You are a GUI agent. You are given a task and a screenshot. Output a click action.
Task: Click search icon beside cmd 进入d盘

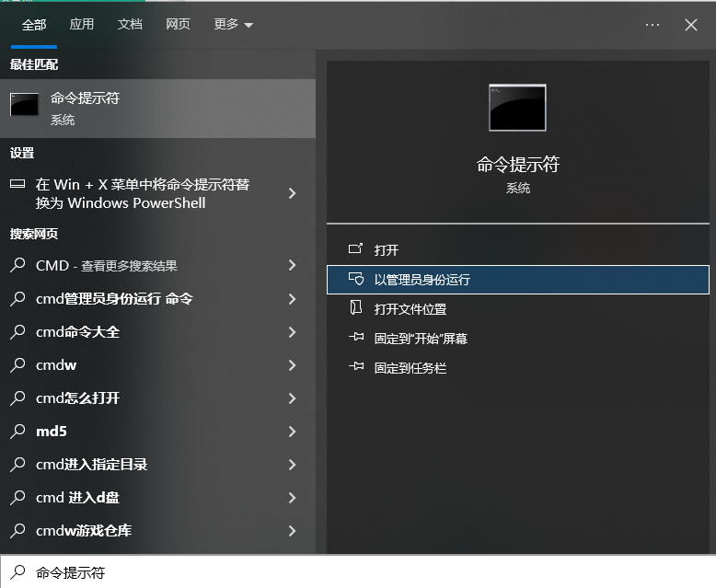point(17,497)
